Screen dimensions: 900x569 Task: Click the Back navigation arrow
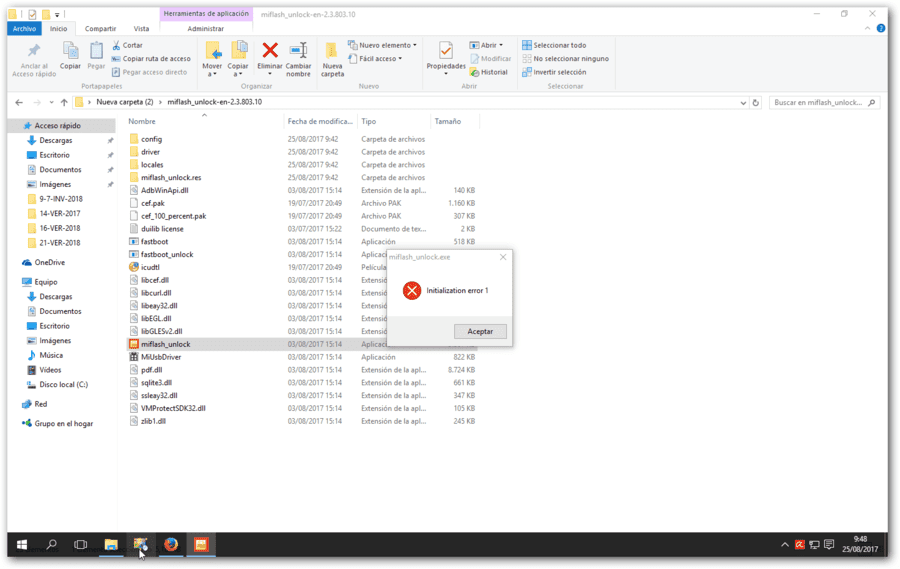(x=19, y=102)
